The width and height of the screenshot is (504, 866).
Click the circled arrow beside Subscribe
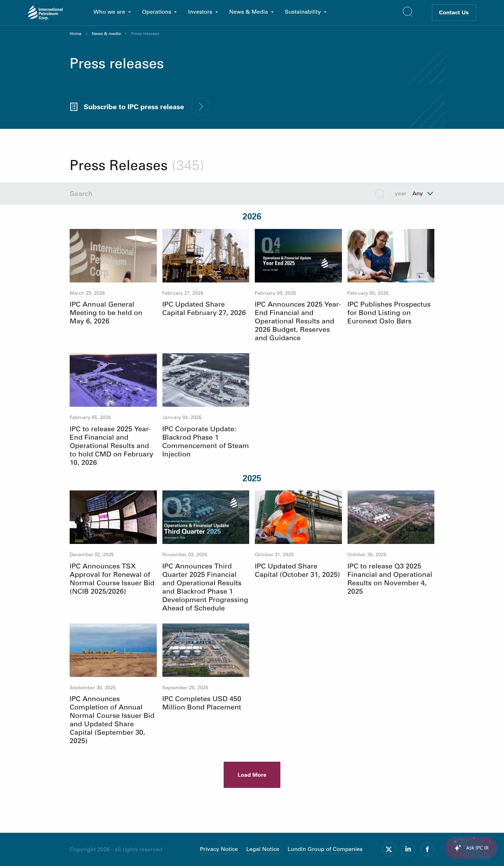pos(201,107)
